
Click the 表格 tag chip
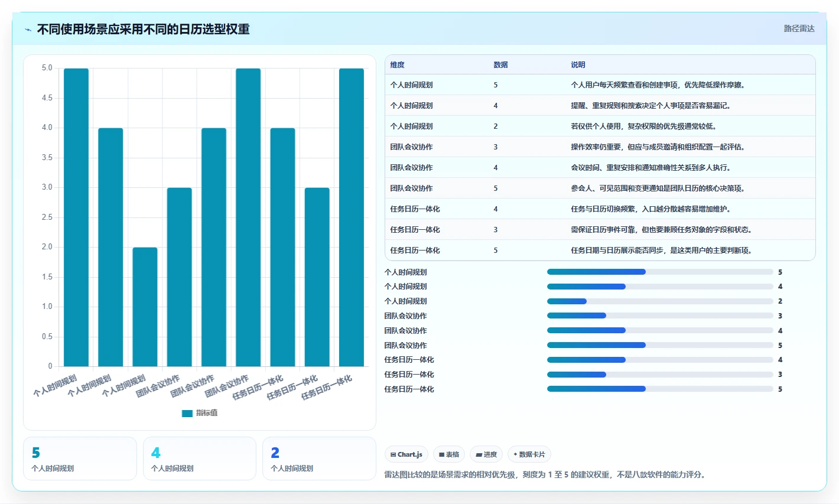[449, 454]
